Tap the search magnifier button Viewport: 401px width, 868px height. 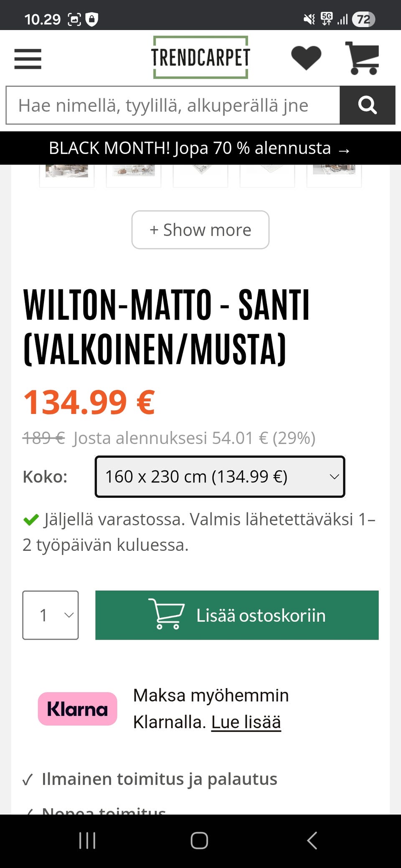[367, 105]
